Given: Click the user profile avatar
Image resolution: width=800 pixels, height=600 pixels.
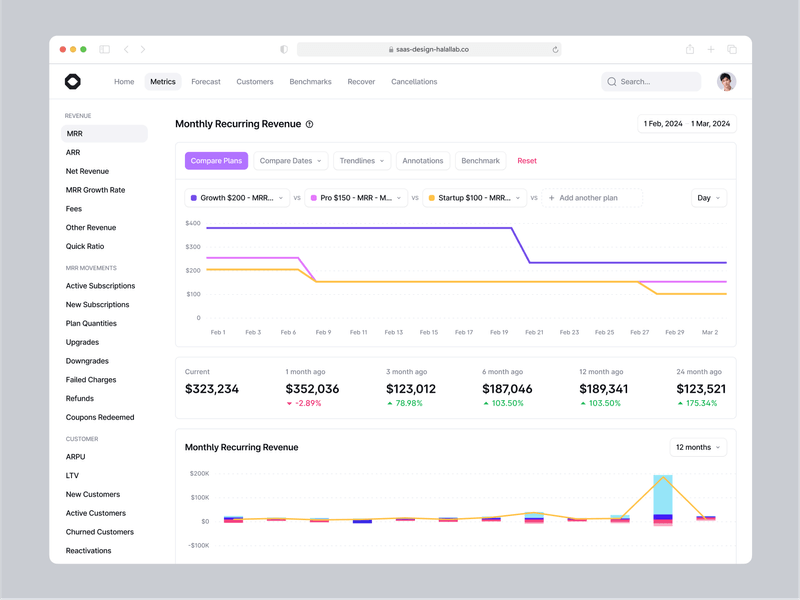Looking at the screenshot, I should tap(725, 81).
